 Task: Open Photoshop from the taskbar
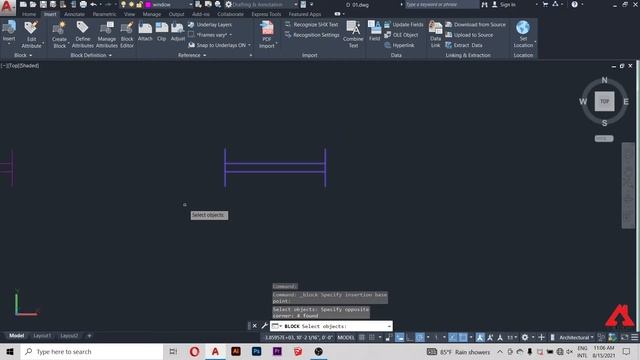tap(256, 351)
